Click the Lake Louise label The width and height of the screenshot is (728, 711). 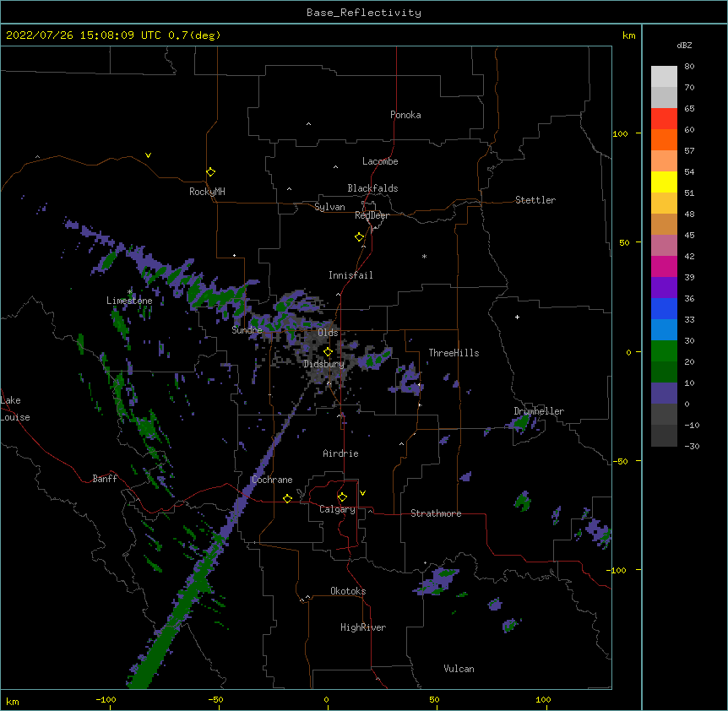point(15,409)
